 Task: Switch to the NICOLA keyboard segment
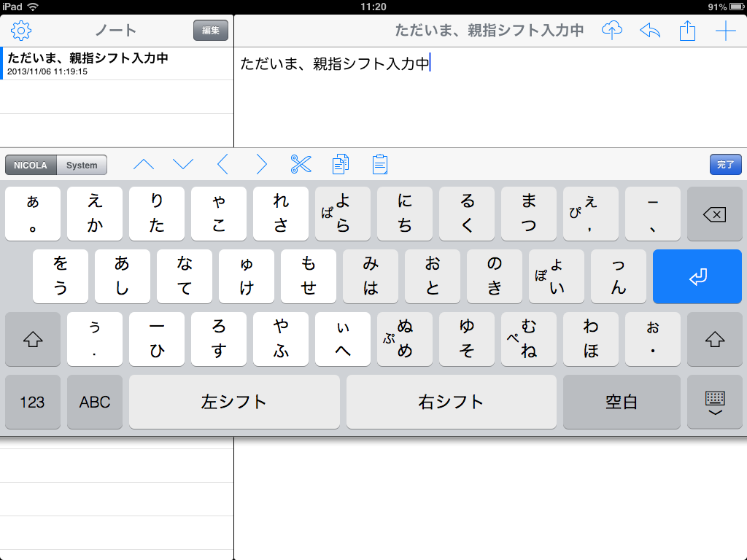click(31, 166)
